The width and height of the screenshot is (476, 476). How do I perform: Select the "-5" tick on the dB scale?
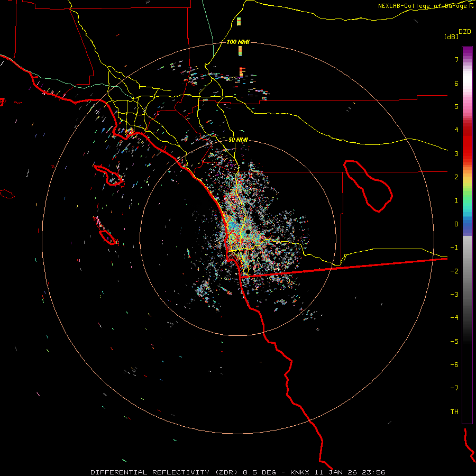[454, 342]
